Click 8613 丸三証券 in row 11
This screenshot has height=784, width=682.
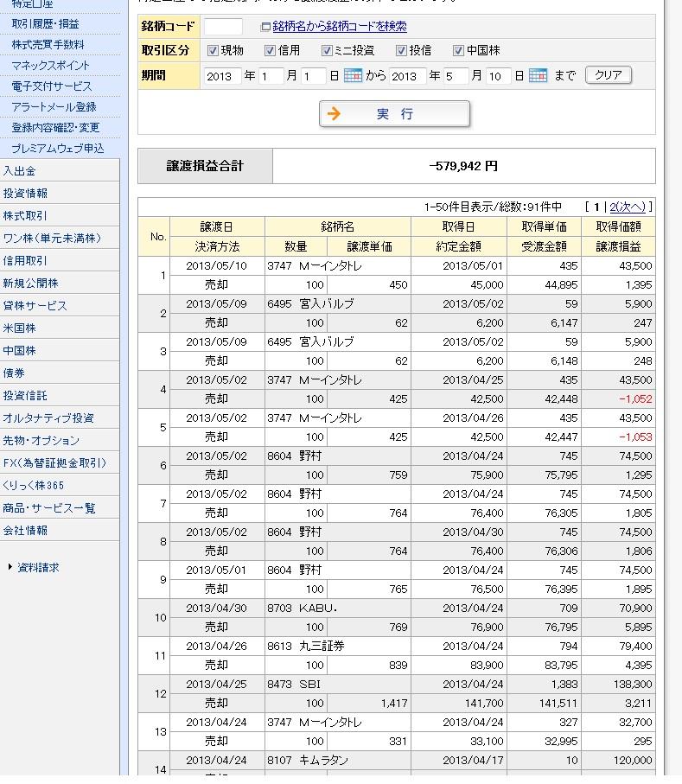click(x=305, y=646)
